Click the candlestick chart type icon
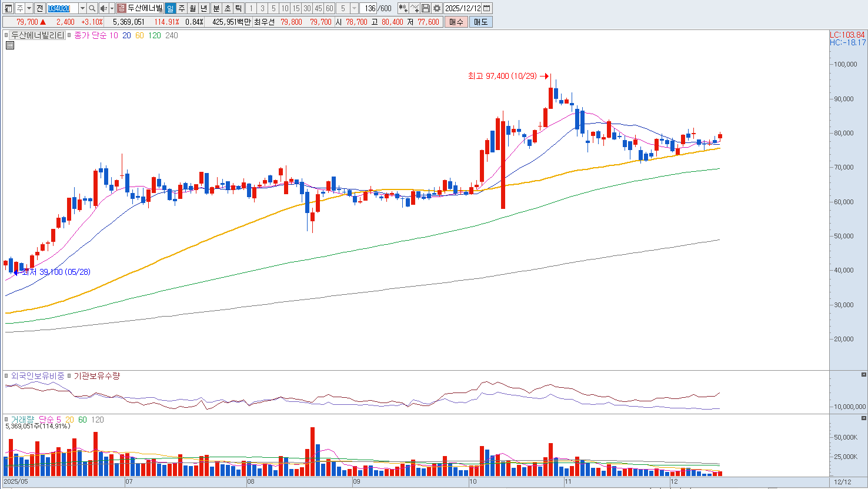 coord(403,8)
